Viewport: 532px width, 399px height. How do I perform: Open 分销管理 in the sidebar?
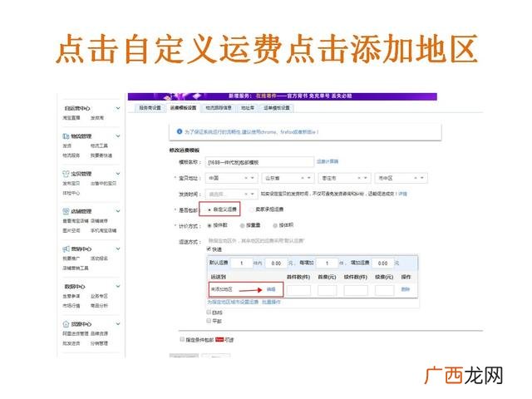(99, 343)
